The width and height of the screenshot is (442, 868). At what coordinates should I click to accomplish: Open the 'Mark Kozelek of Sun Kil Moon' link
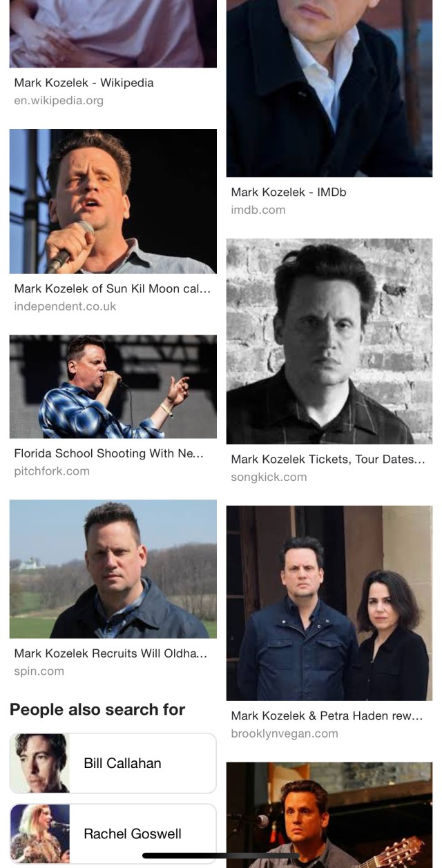113,289
